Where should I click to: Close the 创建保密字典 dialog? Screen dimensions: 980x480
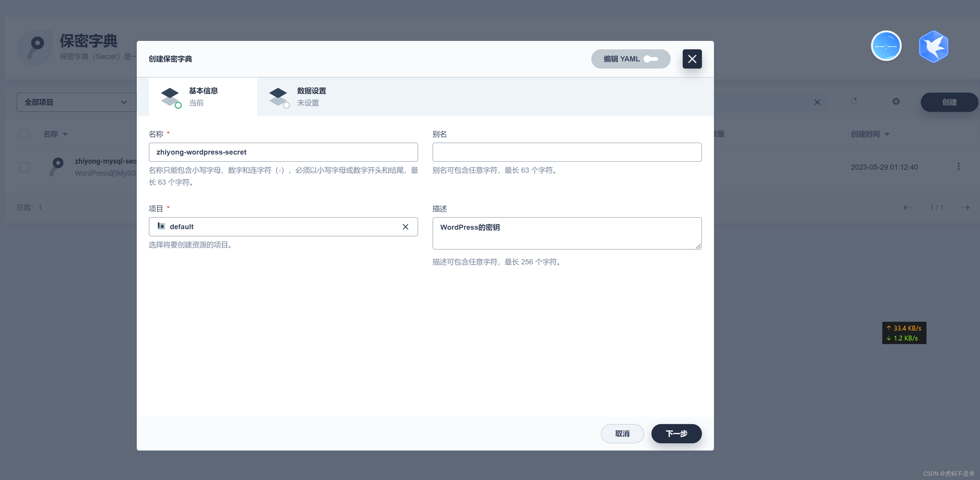[692, 59]
